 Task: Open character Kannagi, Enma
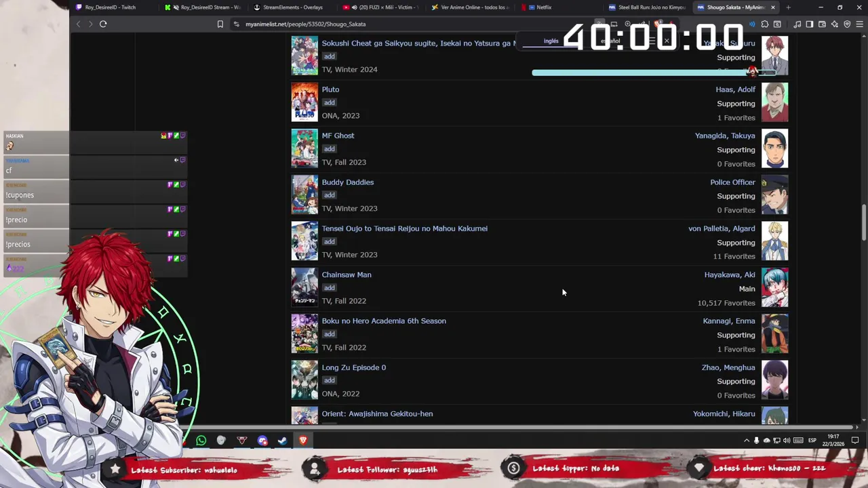[x=729, y=321]
